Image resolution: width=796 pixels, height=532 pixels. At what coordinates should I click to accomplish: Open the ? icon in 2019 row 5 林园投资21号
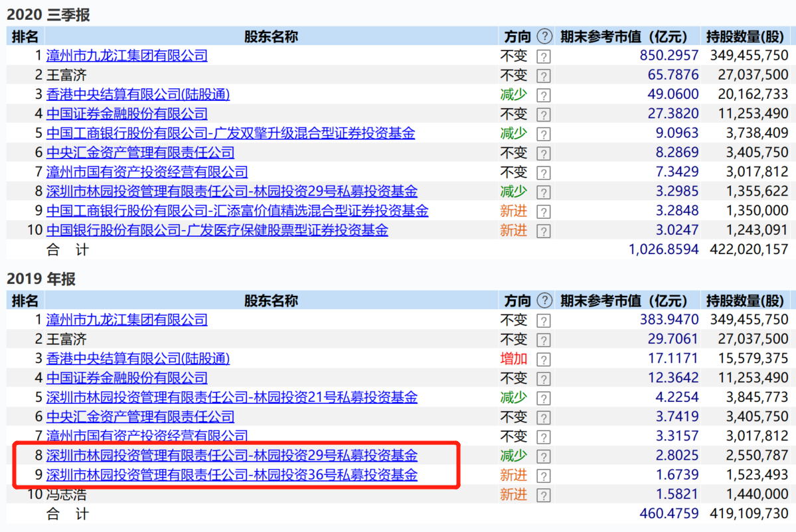tap(543, 398)
